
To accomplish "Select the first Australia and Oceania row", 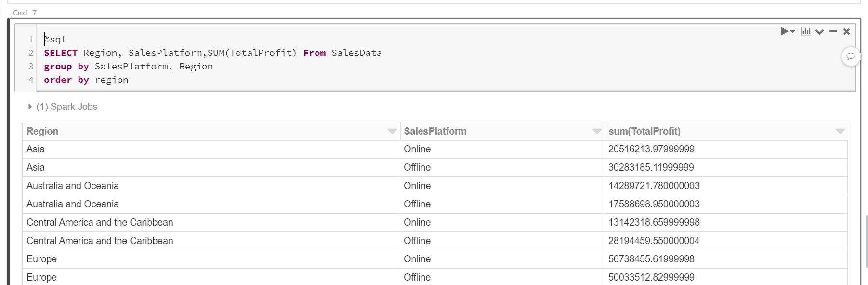I will coord(73,186).
